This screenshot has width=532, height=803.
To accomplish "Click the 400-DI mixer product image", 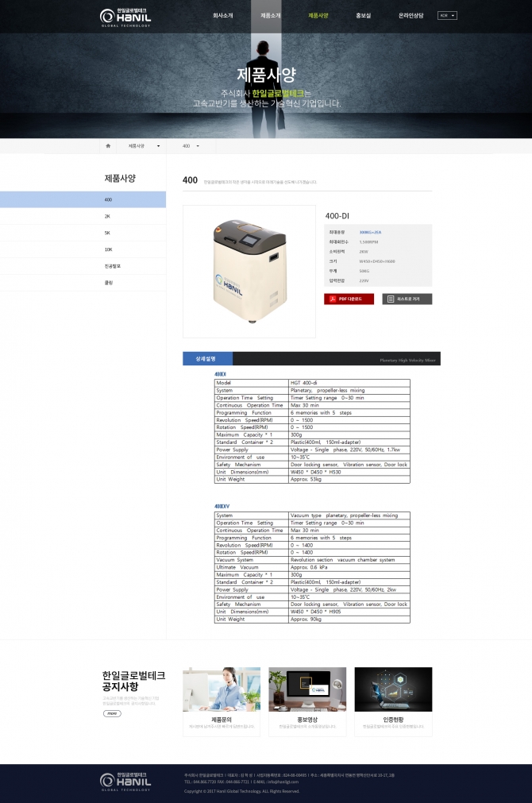I will (249, 272).
